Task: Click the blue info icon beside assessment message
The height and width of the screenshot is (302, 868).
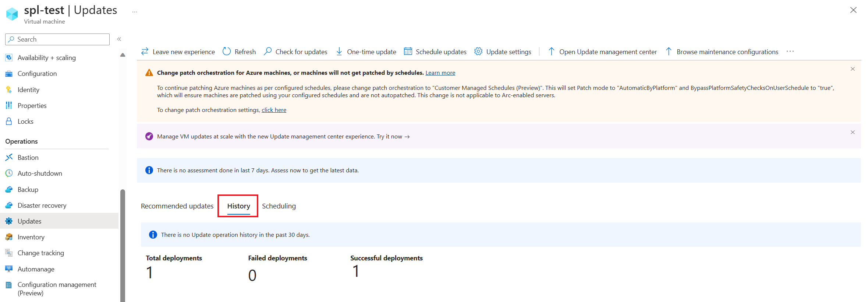Action: point(149,170)
